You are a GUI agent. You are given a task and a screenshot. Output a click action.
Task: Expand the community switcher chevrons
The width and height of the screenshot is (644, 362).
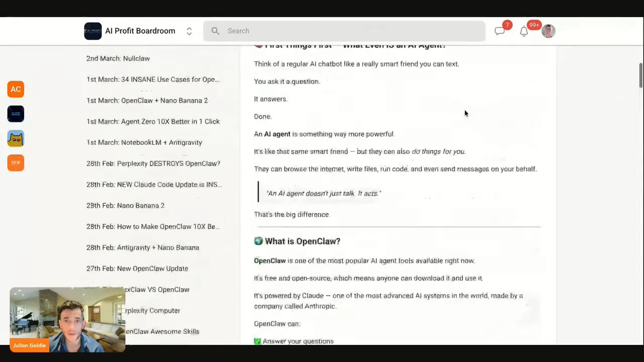189,31
